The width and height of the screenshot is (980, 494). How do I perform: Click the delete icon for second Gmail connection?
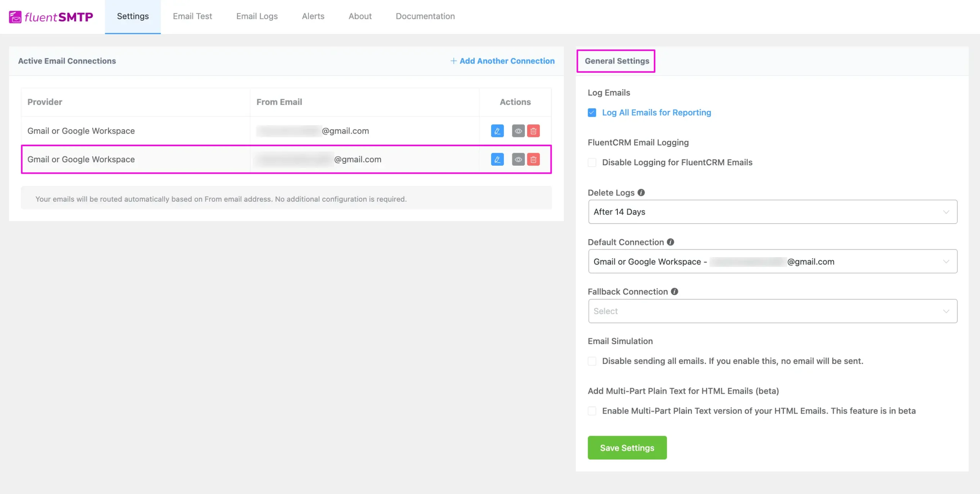(x=534, y=160)
